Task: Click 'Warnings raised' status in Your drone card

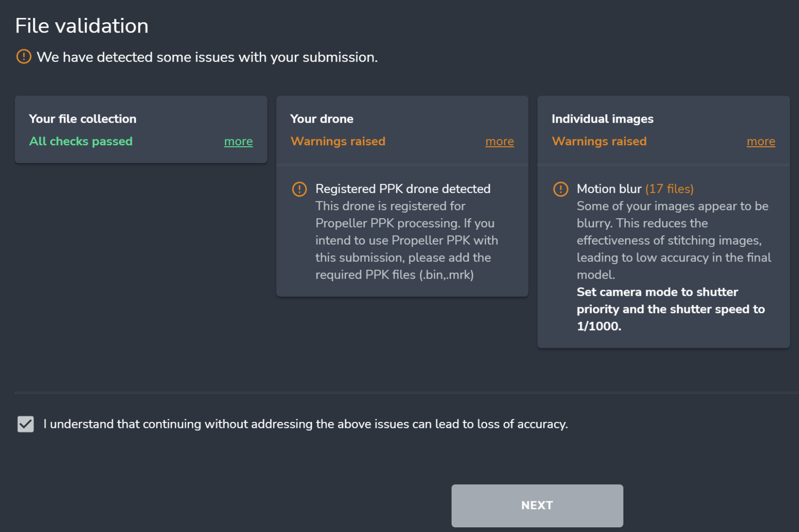Action: [x=338, y=141]
